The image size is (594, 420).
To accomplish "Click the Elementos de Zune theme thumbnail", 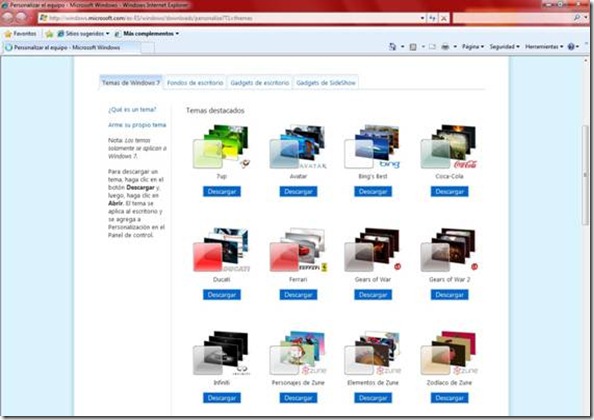I will 372,353.
